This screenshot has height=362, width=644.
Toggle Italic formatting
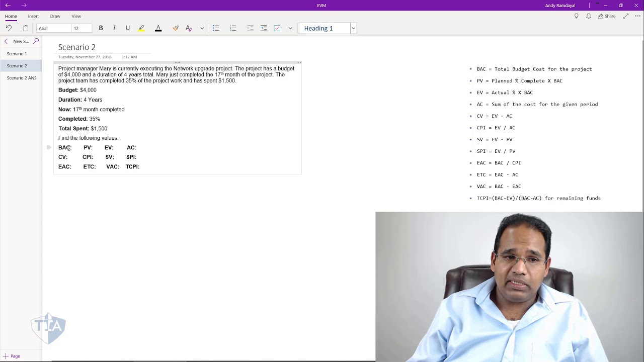(114, 28)
